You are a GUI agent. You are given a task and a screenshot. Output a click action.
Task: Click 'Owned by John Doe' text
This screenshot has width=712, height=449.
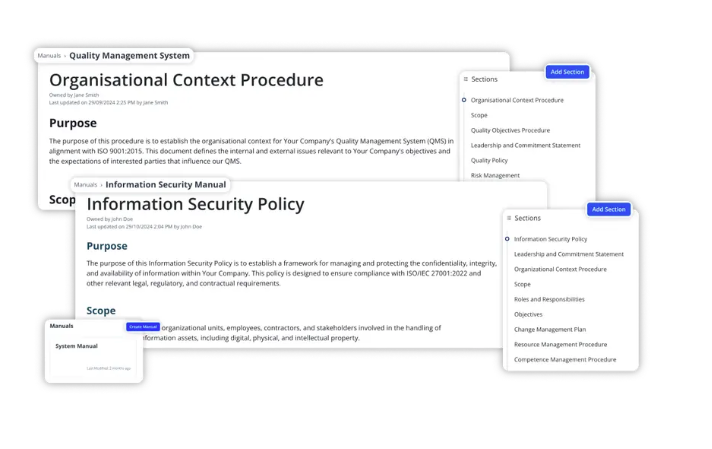109,219
